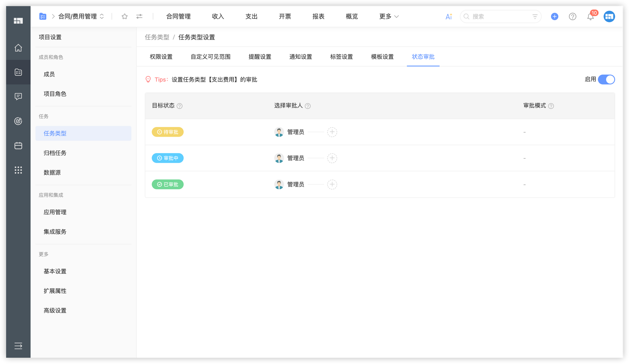Click help icon next to 目标状态

tap(180, 106)
